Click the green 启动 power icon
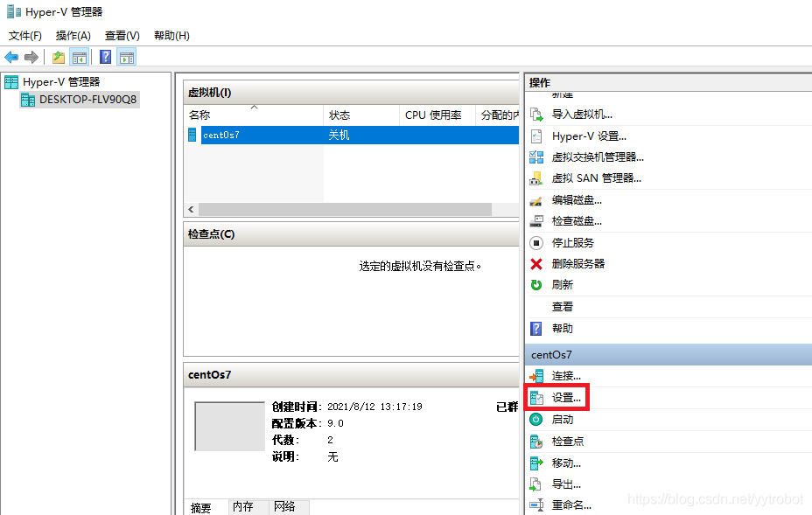The width and height of the screenshot is (812, 515). pyautogui.click(x=536, y=419)
